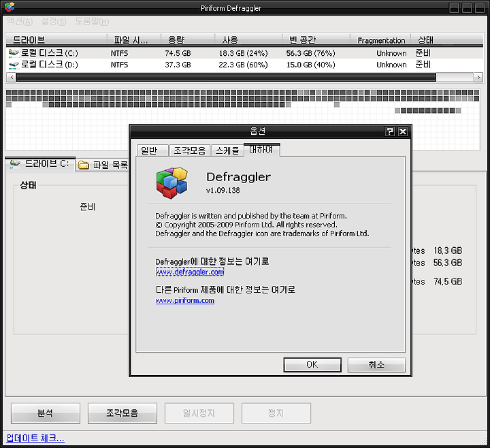Select the 로컬 디스크 (D:) row
The height and width of the screenshot is (448, 490).
click(x=244, y=65)
